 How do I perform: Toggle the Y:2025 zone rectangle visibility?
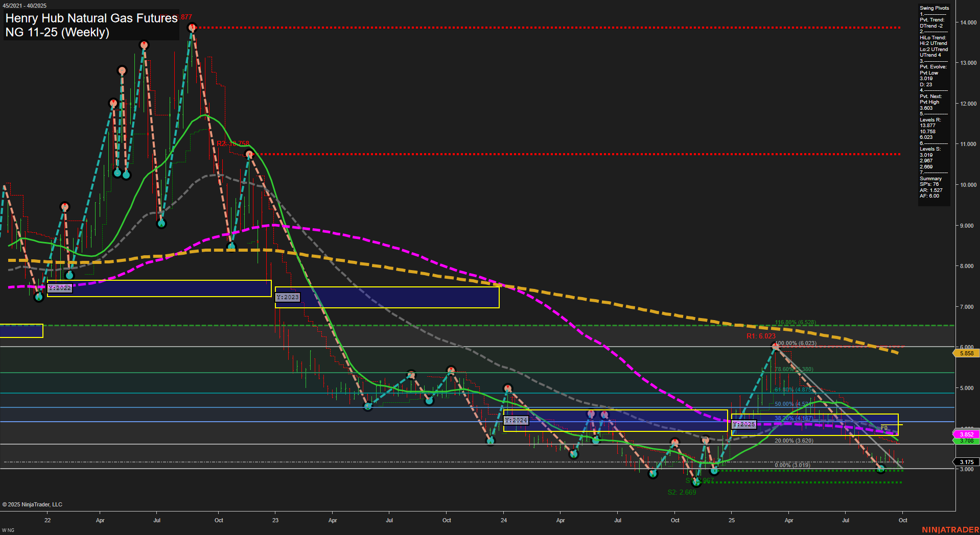[744, 424]
